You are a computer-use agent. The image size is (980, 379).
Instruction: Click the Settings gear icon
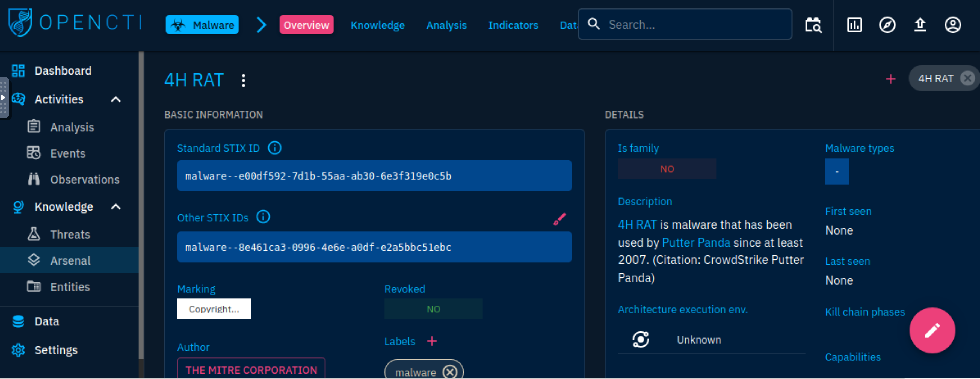click(x=18, y=350)
